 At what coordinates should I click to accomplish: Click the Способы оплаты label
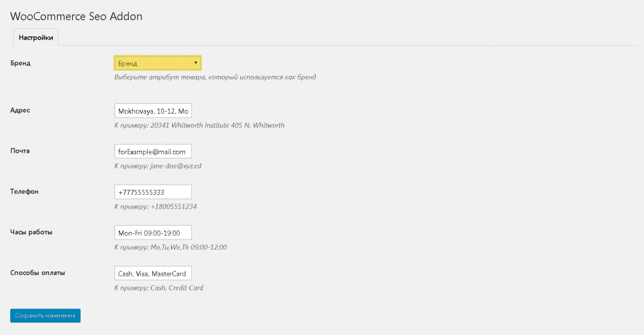[x=38, y=273]
